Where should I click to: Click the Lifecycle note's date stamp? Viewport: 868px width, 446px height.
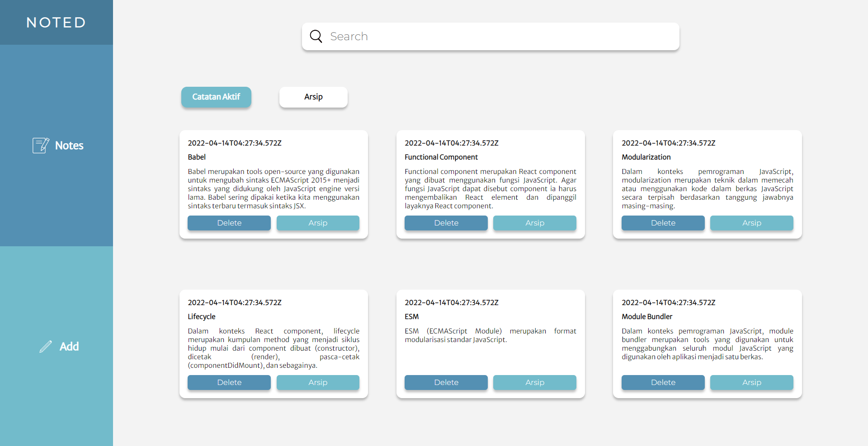click(235, 302)
